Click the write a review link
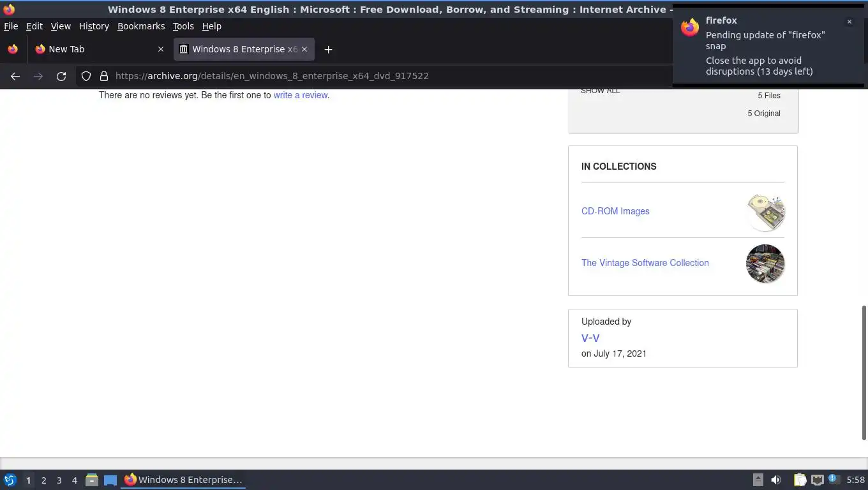The width and height of the screenshot is (868, 490). (301, 95)
